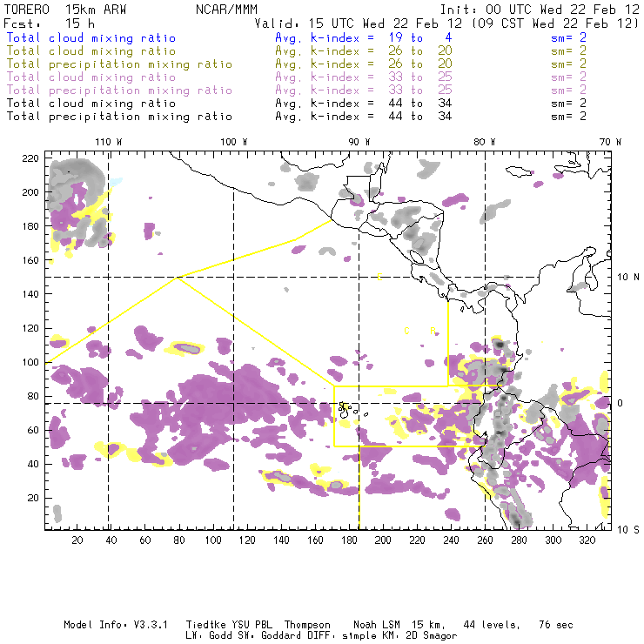Screen dimensions: 644x644
Task: Click the "Valid: 15 UTC Wed 22 Feb 12" line
Action: pyautogui.click(x=359, y=23)
